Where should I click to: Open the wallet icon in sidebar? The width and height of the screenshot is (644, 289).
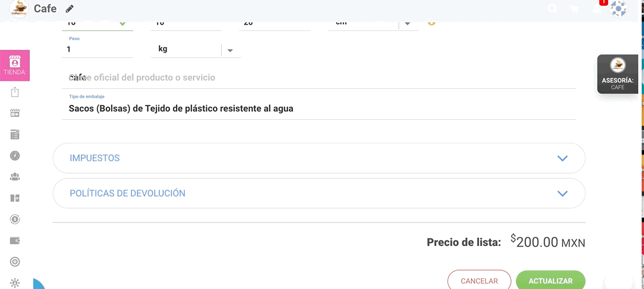click(x=15, y=241)
